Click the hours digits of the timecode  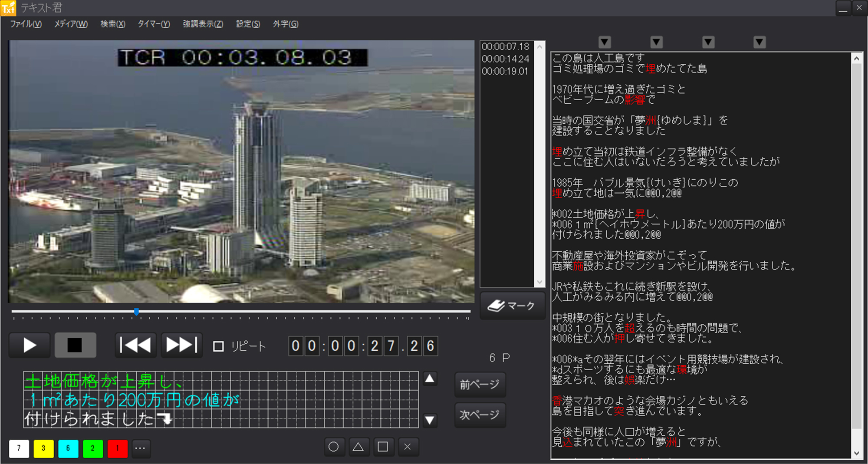click(304, 346)
